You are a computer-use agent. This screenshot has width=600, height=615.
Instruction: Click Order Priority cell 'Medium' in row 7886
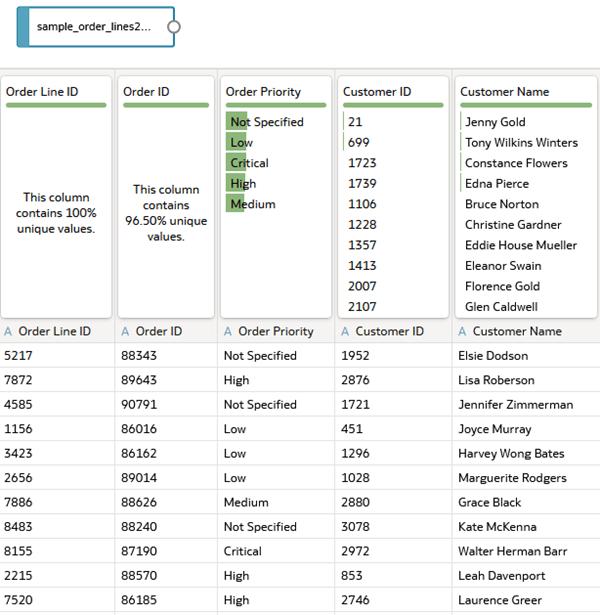[276, 502]
